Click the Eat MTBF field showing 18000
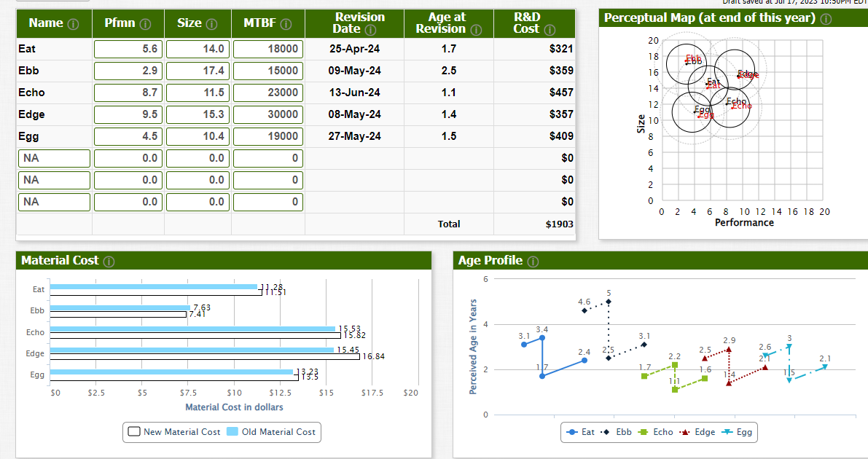The width and height of the screenshot is (868, 459). [x=268, y=49]
